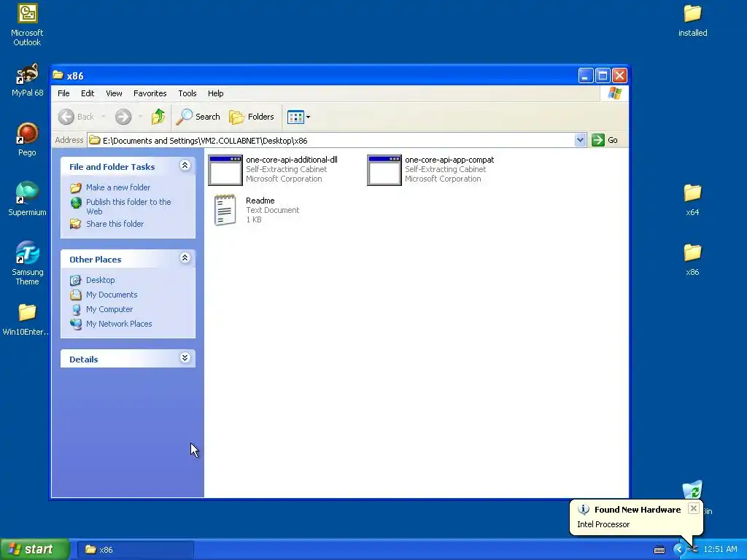This screenshot has width=747, height=560.
Task: Open the Favorites menu
Action: click(150, 93)
